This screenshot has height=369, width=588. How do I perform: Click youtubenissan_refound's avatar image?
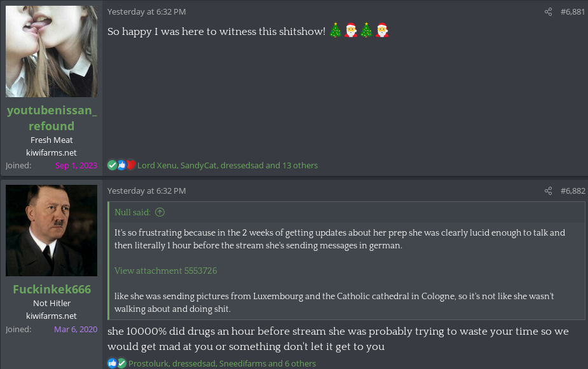51,51
